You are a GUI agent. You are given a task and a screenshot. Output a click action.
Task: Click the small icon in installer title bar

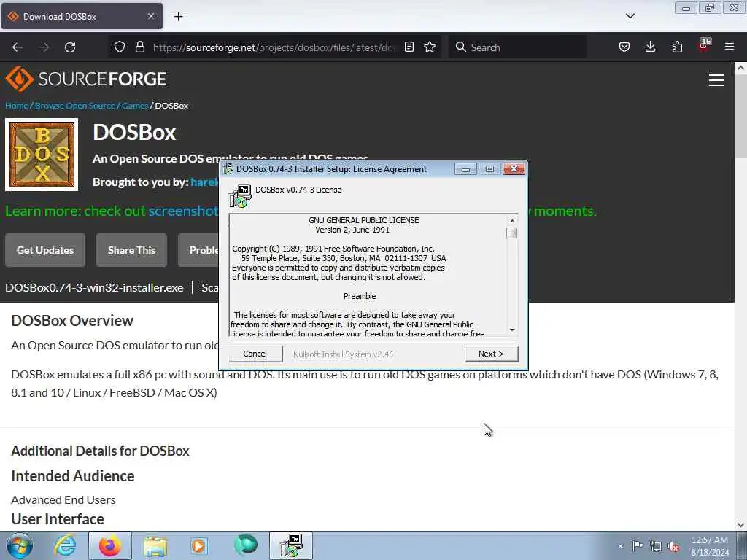pos(228,168)
